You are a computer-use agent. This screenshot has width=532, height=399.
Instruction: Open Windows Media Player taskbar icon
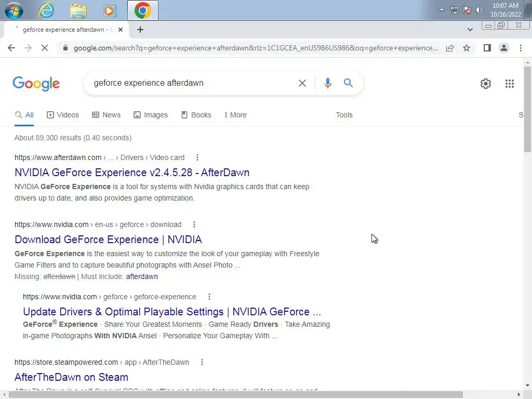(109, 10)
